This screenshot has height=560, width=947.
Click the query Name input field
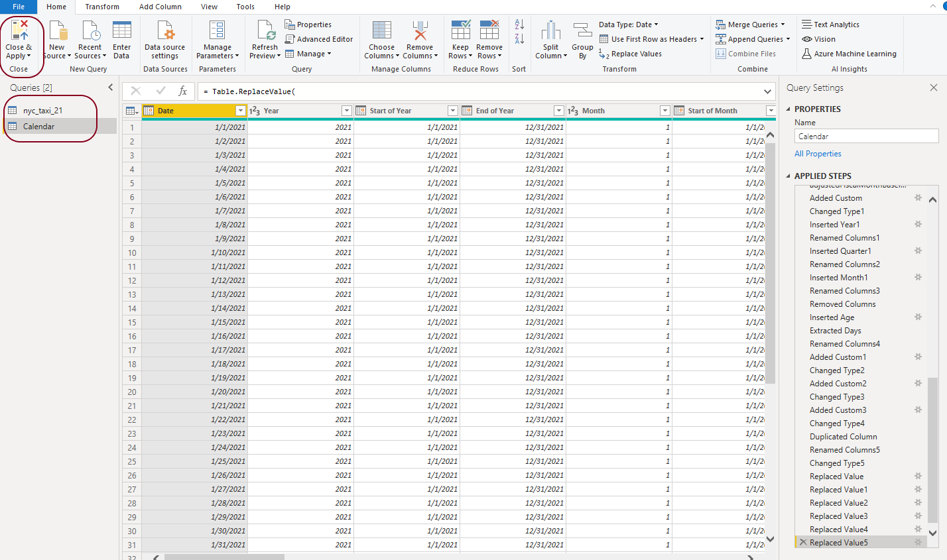[x=865, y=137]
